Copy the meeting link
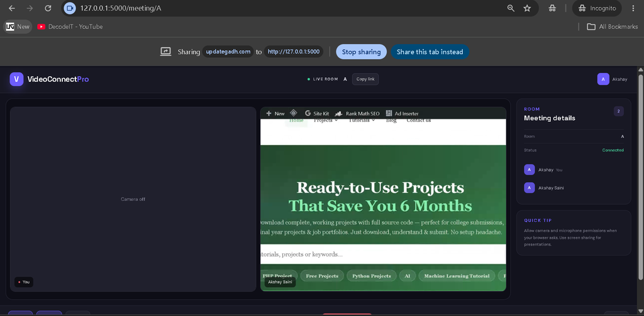The height and width of the screenshot is (316, 644). [x=365, y=79]
